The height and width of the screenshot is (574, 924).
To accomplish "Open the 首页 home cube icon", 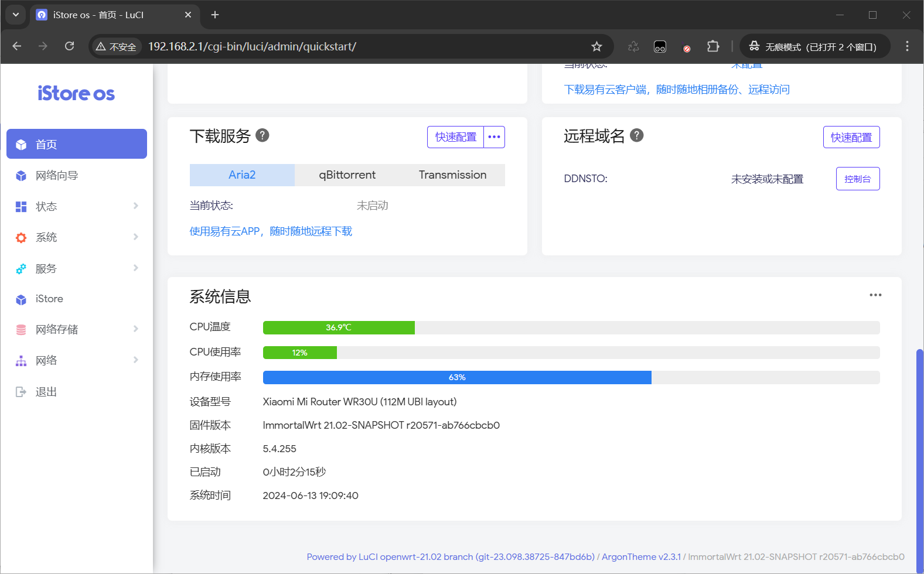I will 21,145.
